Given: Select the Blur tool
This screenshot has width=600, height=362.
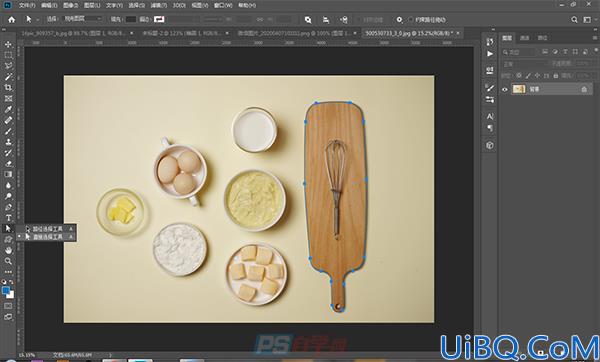Looking at the screenshot, I should tap(8, 185).
